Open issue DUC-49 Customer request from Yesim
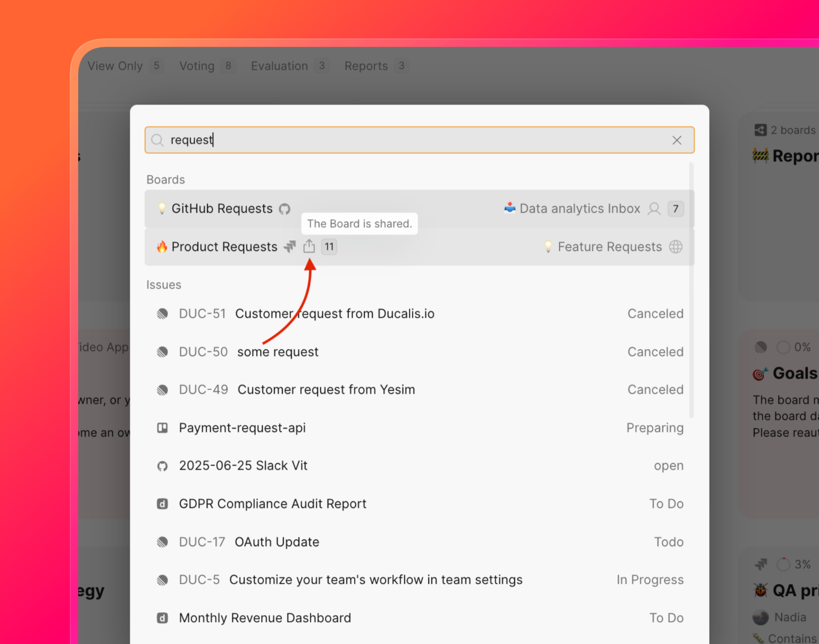 [x=419, y=390]
